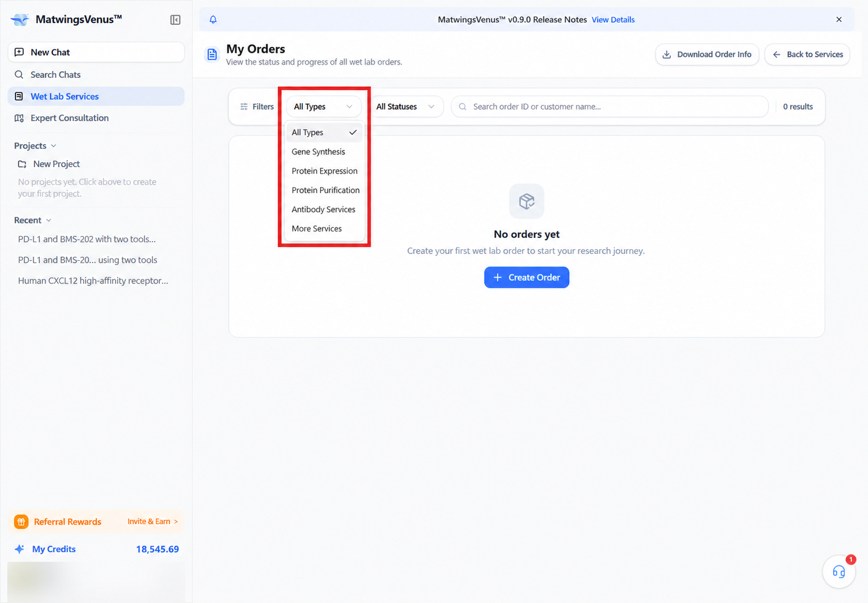This screenshot has width=868, height=603.
Task: Click Invite & Earn link
Action: (153, 522)
